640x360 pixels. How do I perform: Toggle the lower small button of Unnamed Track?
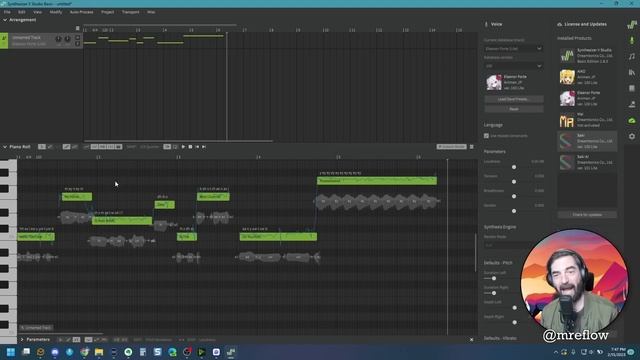tap(78, 44)
